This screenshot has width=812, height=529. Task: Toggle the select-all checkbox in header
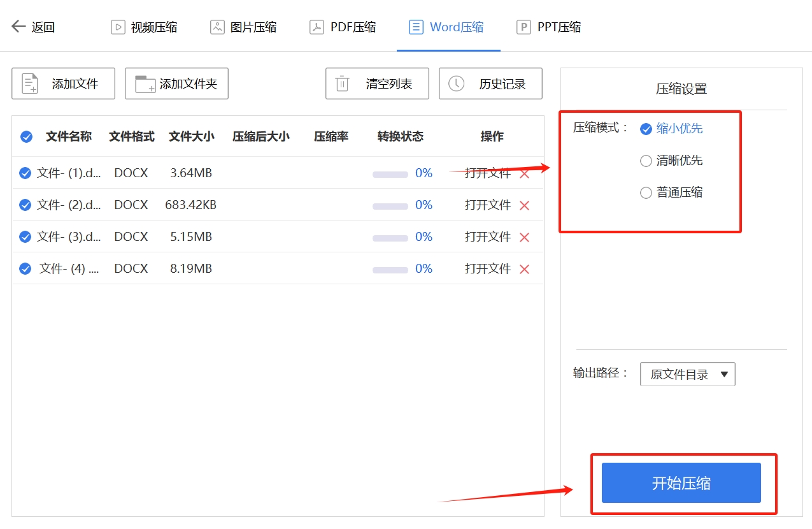pos(26,136)
